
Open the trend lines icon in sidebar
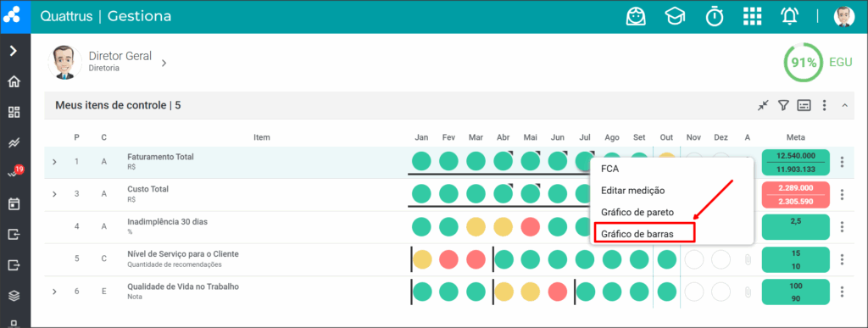click(x=14, y=142)
